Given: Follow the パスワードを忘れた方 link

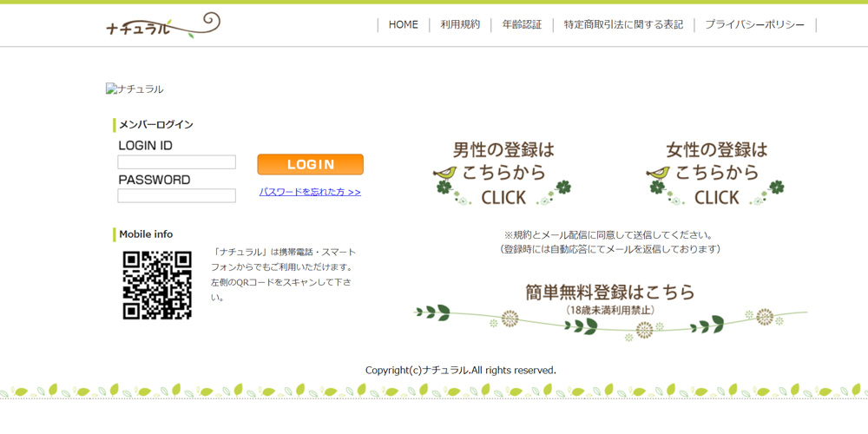Looking at the screenshot, I should coord(310,192).
